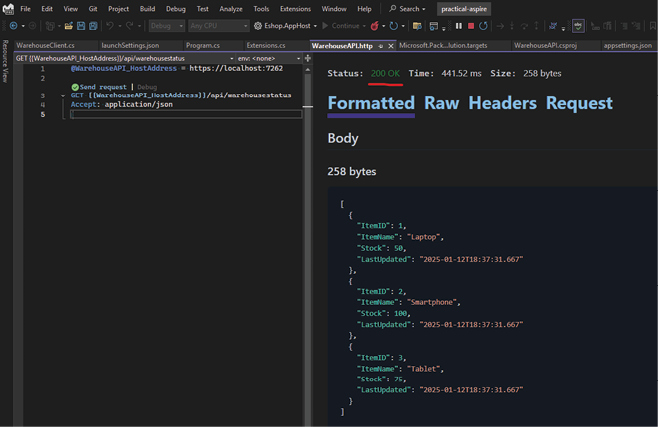This screenshot has width=658, height=427.
Task: Click the Send request link
Action: pyautogui.click(x=103, y=87)
